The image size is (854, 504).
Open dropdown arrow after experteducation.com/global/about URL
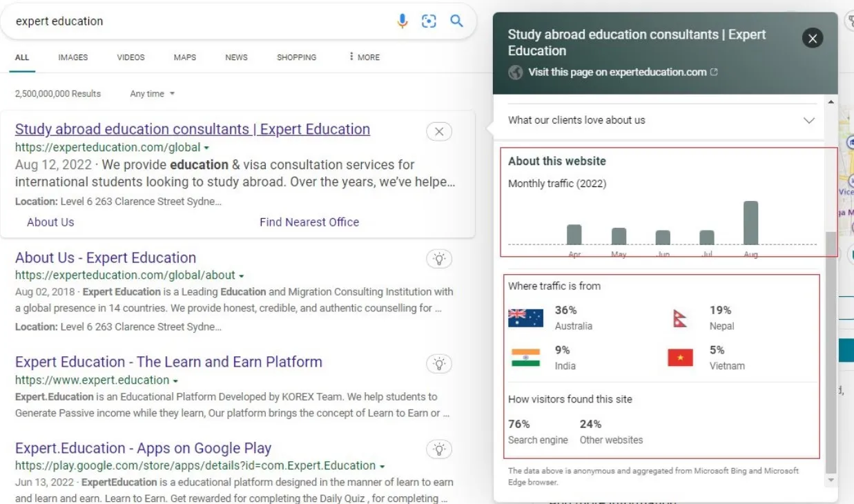241,275
